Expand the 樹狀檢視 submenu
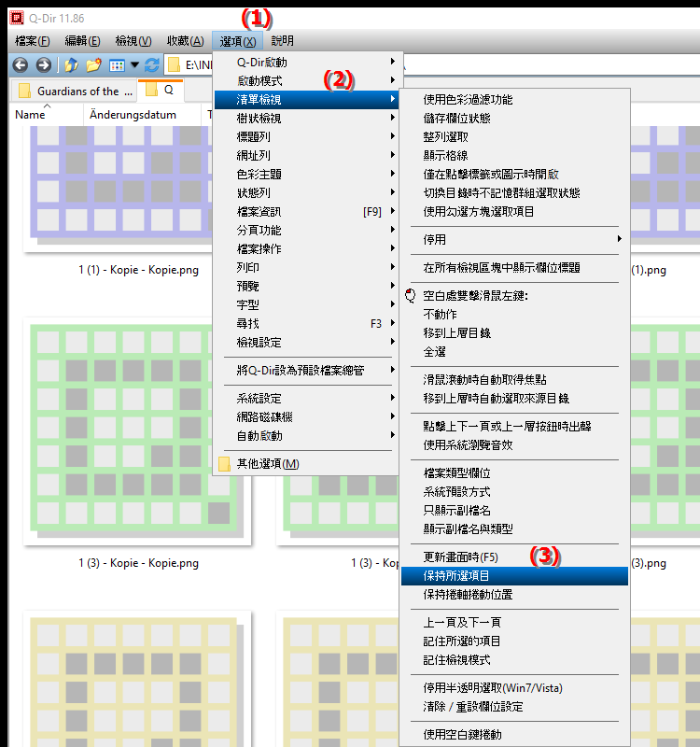700x747 pixels. [x=306, y=119]
